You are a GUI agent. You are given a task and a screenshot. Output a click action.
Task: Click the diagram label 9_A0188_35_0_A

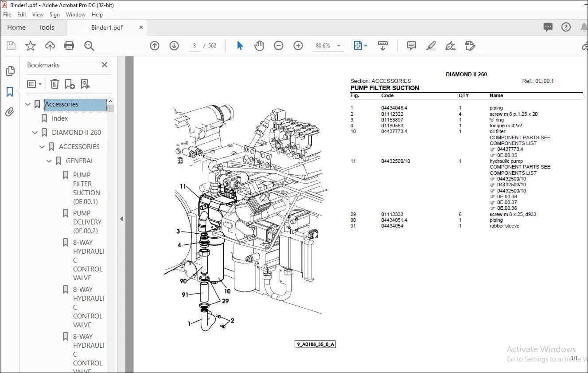[x=315, y=344]
